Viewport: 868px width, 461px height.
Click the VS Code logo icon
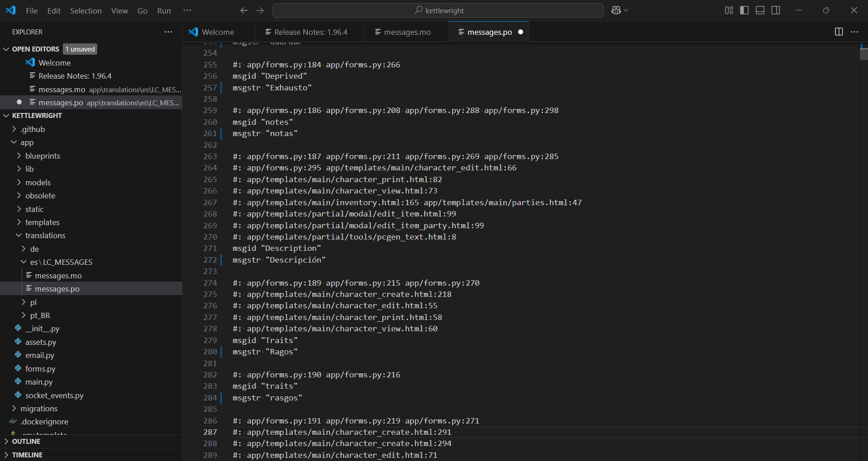tap(11, 10)
